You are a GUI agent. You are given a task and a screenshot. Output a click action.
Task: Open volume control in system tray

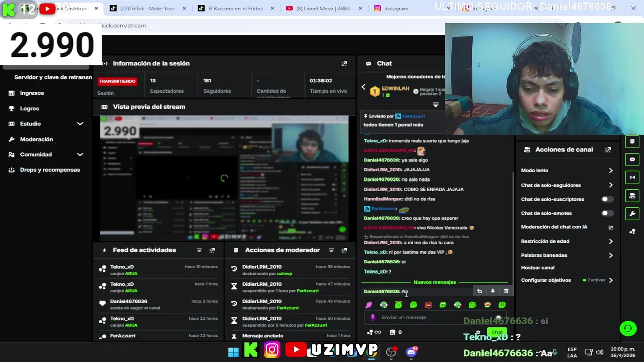click(599, 352)
